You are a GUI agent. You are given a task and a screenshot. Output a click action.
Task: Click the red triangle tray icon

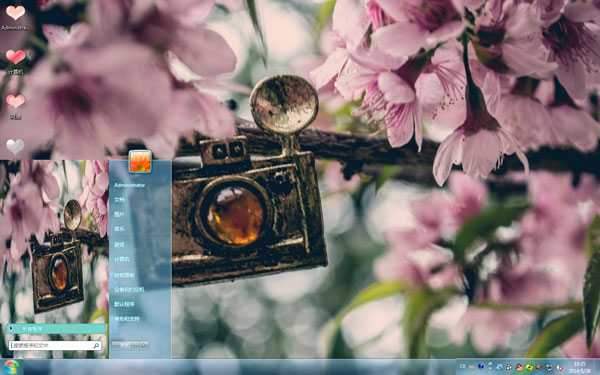coord(538,367)
